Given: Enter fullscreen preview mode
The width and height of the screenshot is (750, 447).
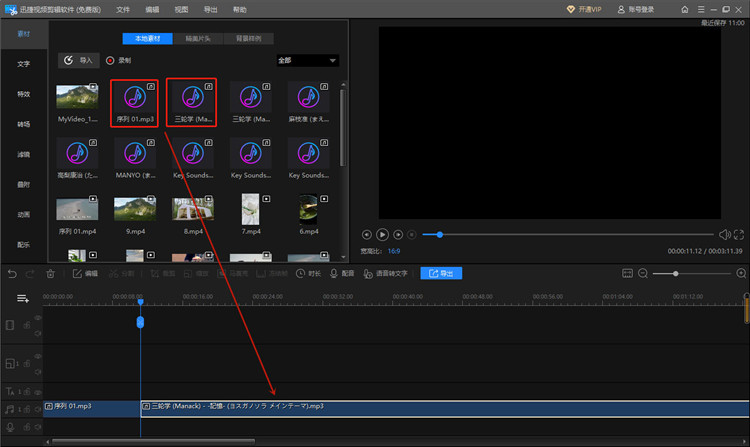Looking at the screenshot, I should click(x=739, y=234).
